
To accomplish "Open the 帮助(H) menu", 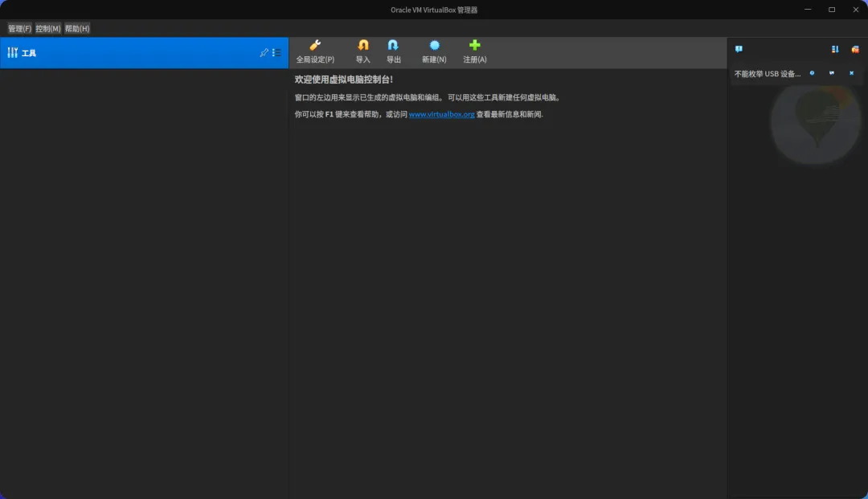I will (x=77, y=28).
